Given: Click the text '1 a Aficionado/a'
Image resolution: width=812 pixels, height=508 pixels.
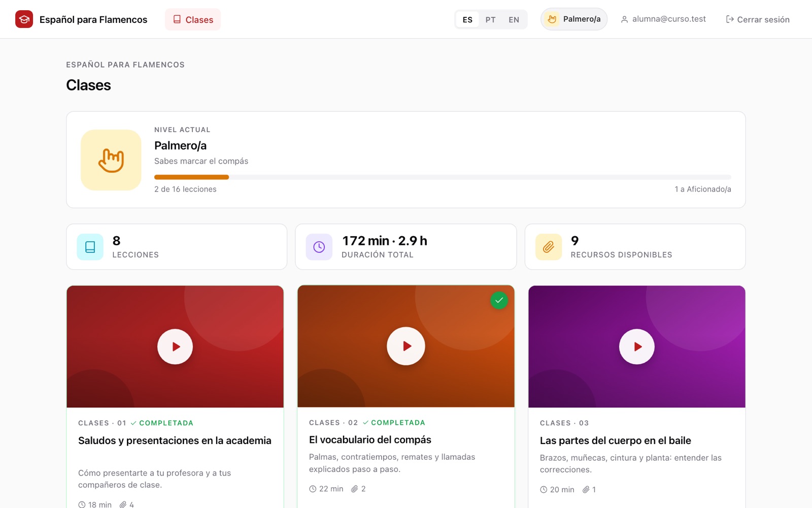Looking at the screenshot, I should point(703,189).
